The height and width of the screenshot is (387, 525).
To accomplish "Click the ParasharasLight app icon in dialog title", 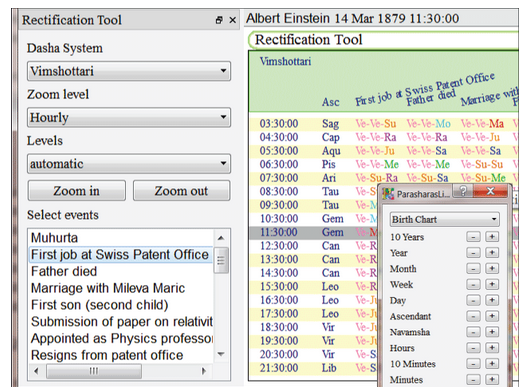I will (x=388, y=194).
